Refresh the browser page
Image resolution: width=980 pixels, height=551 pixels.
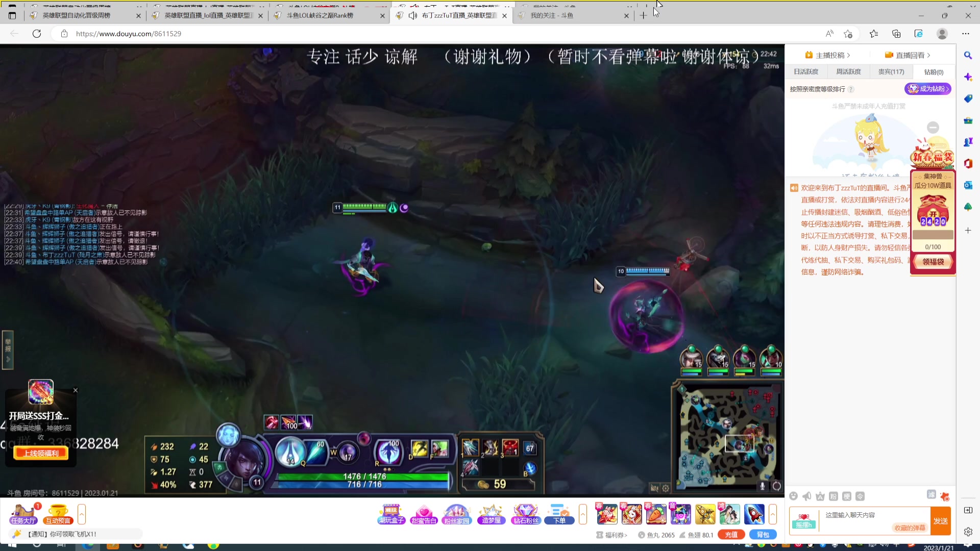37,34
